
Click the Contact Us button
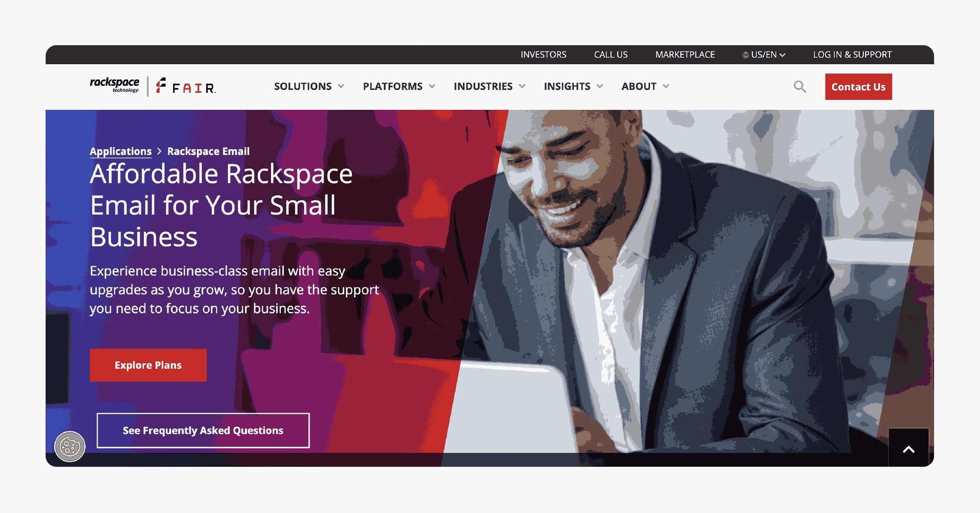(858, 86)
